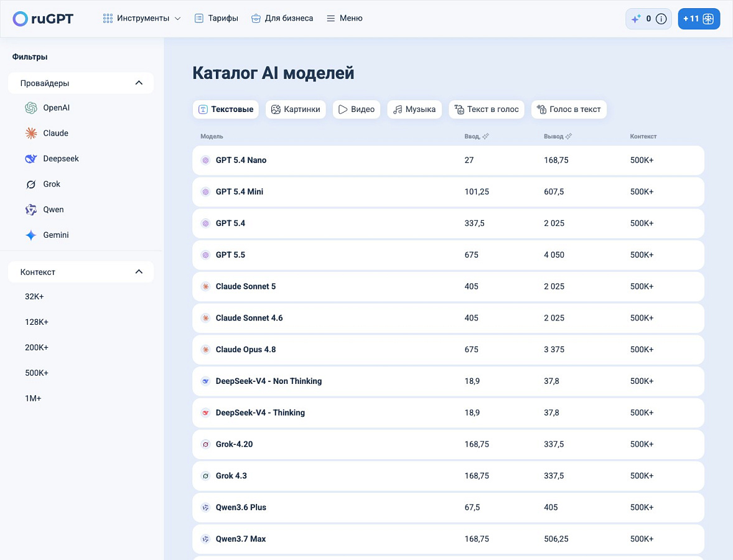Click Claude Opus 4.8 output price 3 375
Viewport: 733px width, 560px height.
(554, 350)
